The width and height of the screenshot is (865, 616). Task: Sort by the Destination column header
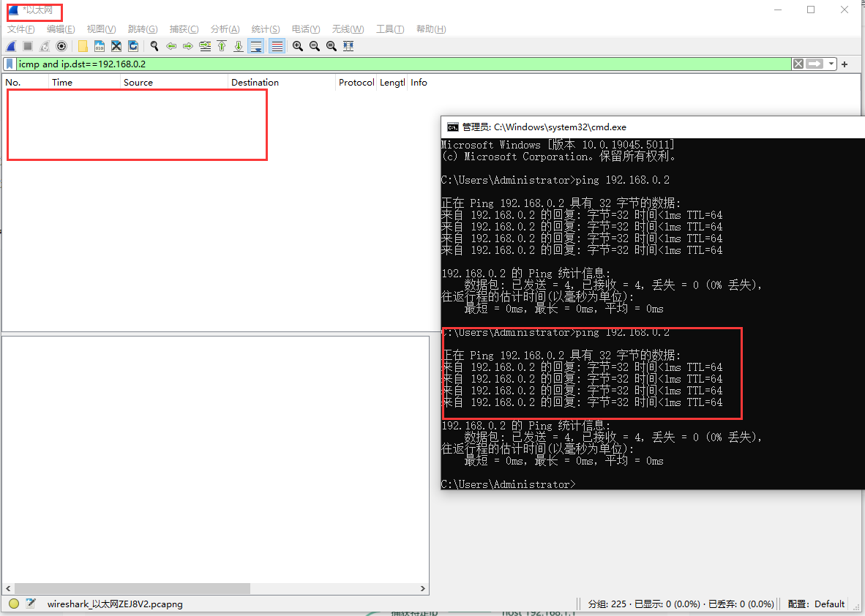(x=281, y=82)
